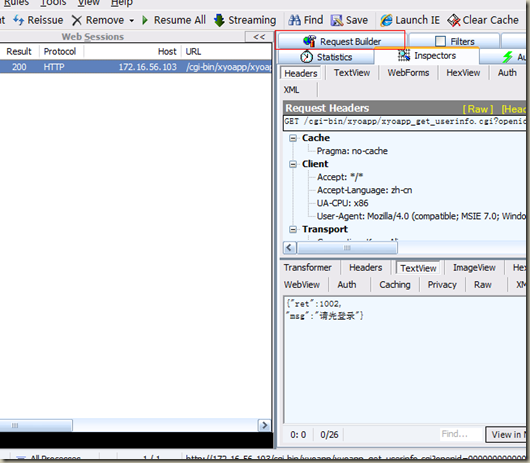
Task: Select the 172.16.56.103 session row
Action: click(136, 67)
